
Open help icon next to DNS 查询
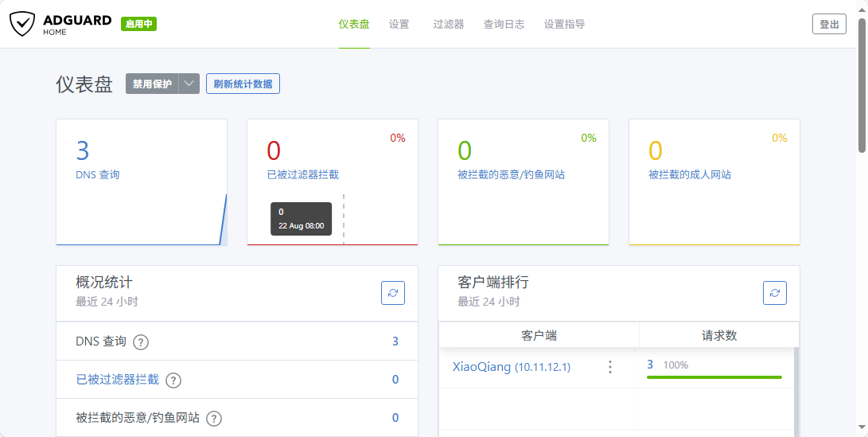(141, 342)
